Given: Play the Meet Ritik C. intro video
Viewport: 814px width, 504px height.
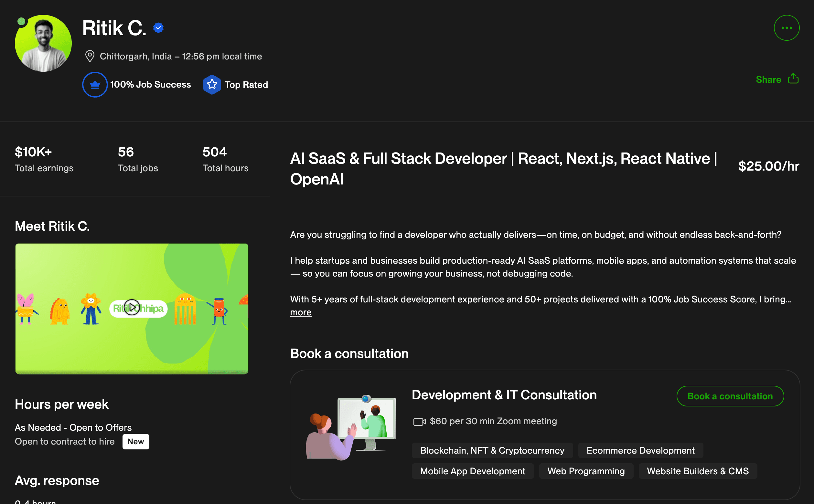Looking at the screenshot, I should tap(132, 307).
